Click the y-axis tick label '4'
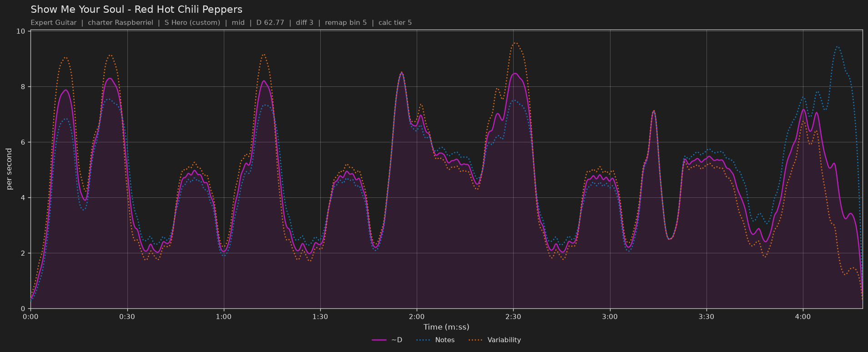This screenshot has width=868, height=352. click(23, 198)
